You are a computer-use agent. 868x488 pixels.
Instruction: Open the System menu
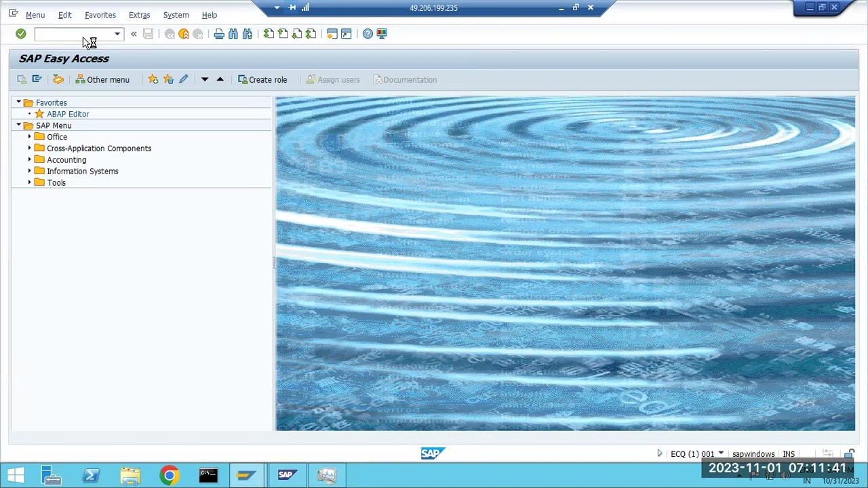point(176,15)
